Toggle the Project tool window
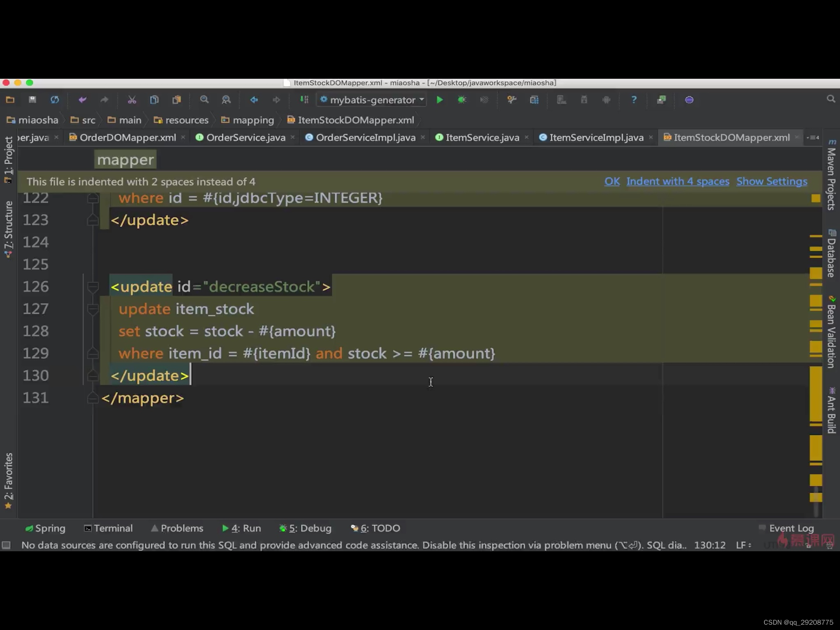The width and height of the screenshot is (840, 630). (9, 159)
